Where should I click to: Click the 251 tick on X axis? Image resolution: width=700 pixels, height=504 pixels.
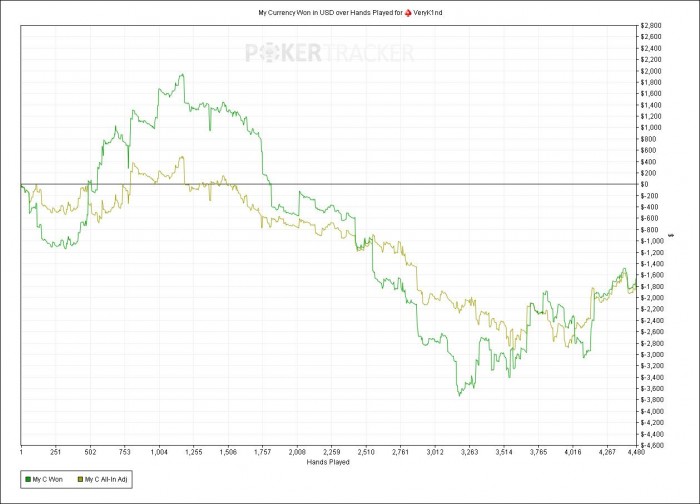[x=55, y=452]
